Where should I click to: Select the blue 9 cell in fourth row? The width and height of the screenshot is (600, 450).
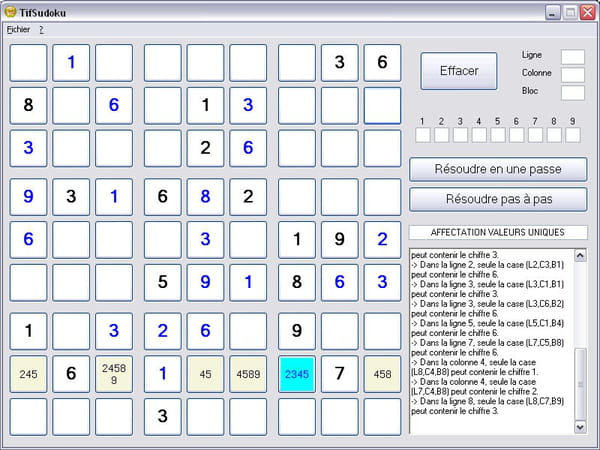coord(28,197)
